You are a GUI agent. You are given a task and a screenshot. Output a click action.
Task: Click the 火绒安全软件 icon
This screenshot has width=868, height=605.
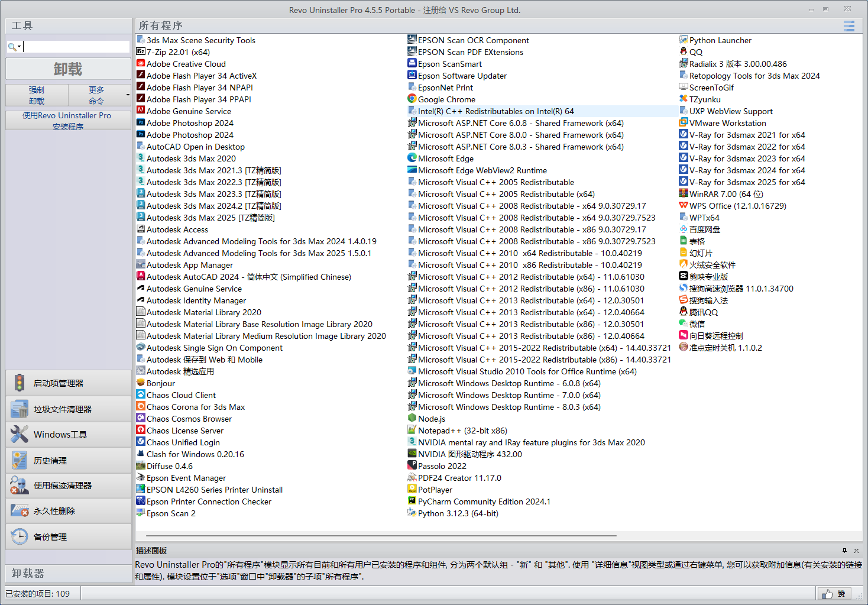coord(684,264)
